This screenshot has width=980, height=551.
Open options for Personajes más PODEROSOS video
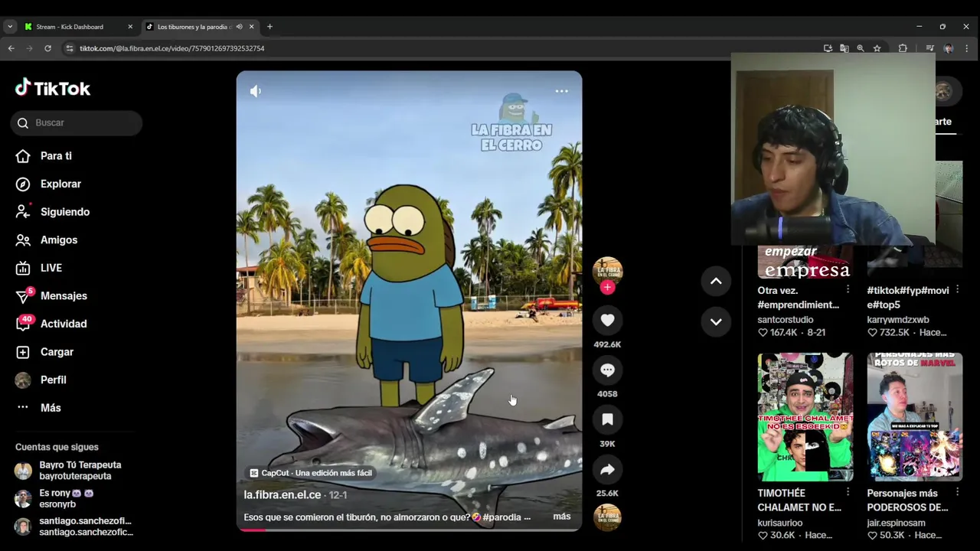pos(957,492)
